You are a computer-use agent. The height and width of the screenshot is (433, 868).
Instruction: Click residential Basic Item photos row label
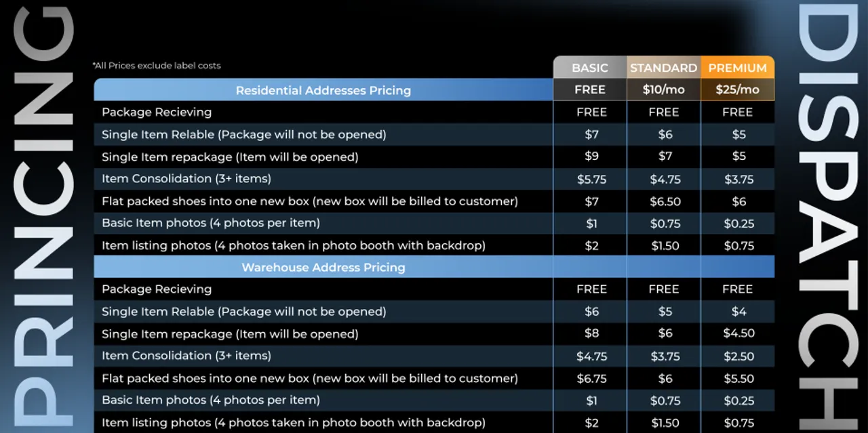pos(211,223)
